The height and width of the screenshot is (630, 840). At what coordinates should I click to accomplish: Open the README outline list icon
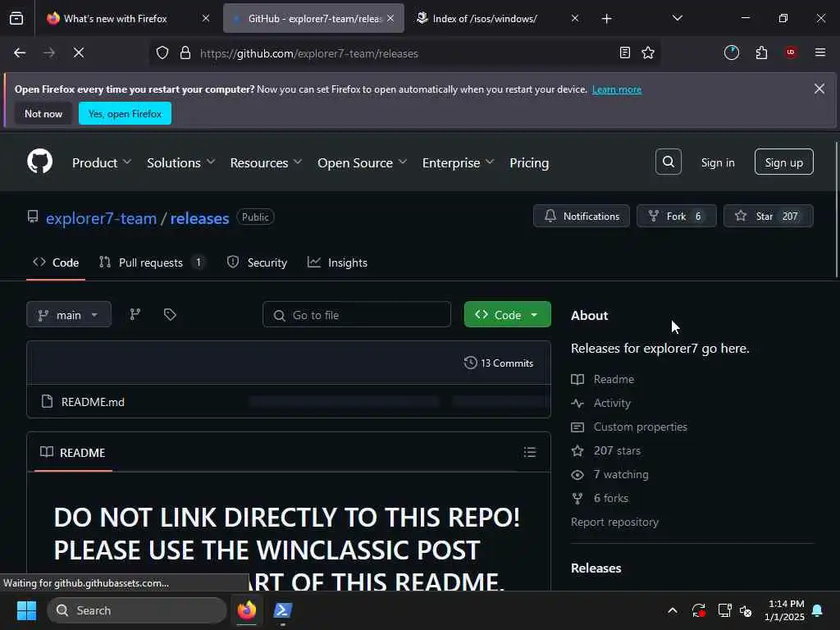click(530, 452)
